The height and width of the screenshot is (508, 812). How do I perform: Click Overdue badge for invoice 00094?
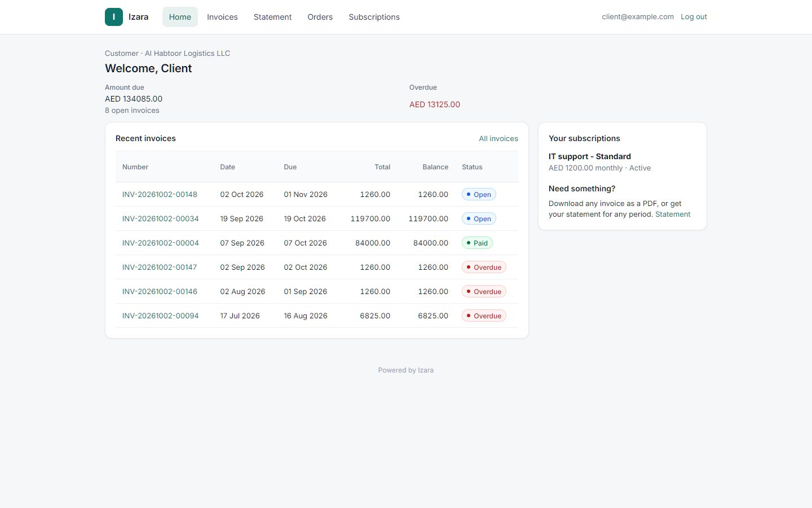pyautogui.click(x=484, y=316)
